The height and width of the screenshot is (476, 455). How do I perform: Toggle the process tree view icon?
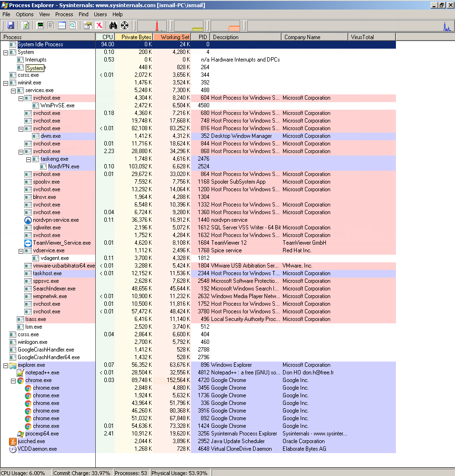[x=51, y=25]
